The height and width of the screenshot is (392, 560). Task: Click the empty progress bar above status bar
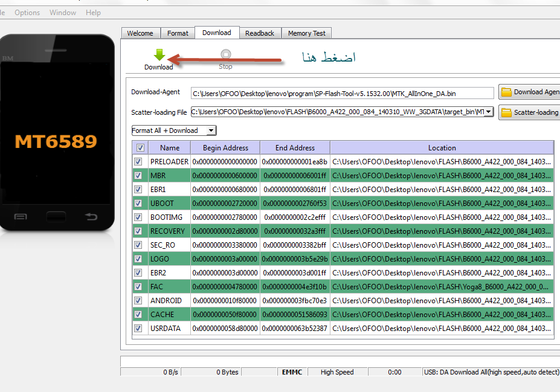pyautogui.click(x=340, y=361)
